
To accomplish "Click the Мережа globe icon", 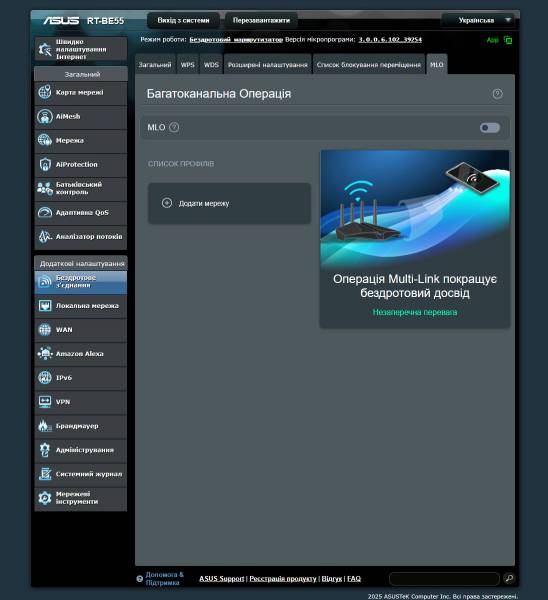I will [x=45, y=140].
